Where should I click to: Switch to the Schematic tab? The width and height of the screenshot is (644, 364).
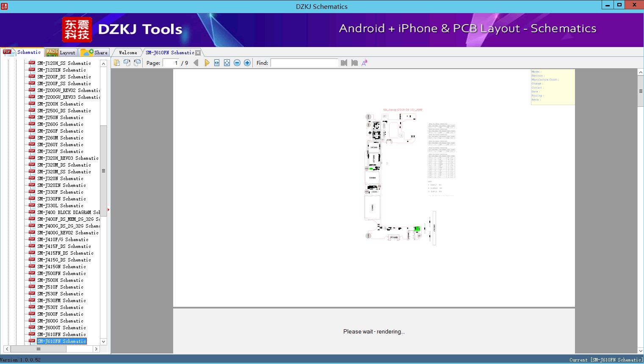(22, 52)
